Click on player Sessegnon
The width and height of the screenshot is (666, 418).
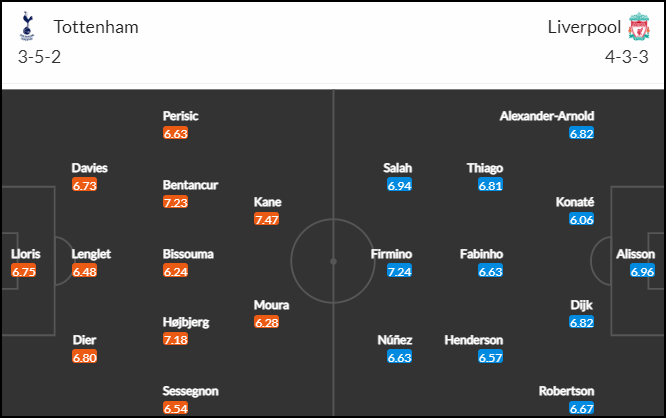[191, 391]
